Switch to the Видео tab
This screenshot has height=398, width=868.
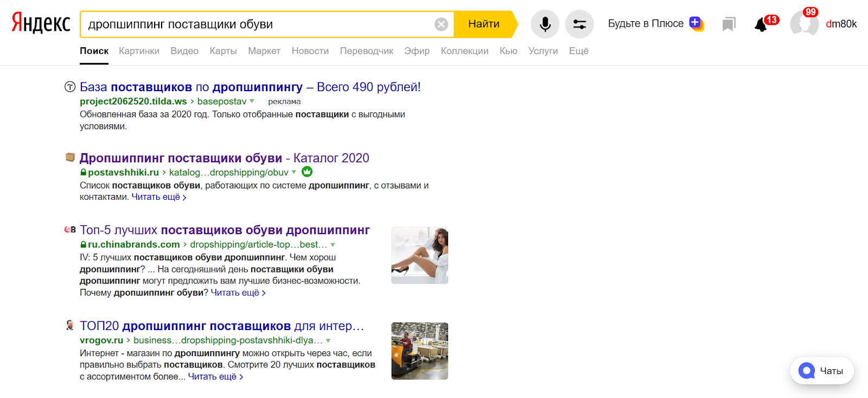coord(184,51)
